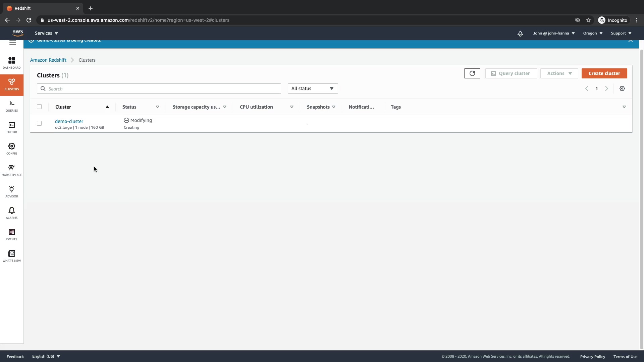Viewport: 644px width, 362px height.
Task: Open the Events sidebar icon
Action: [12, 234]
